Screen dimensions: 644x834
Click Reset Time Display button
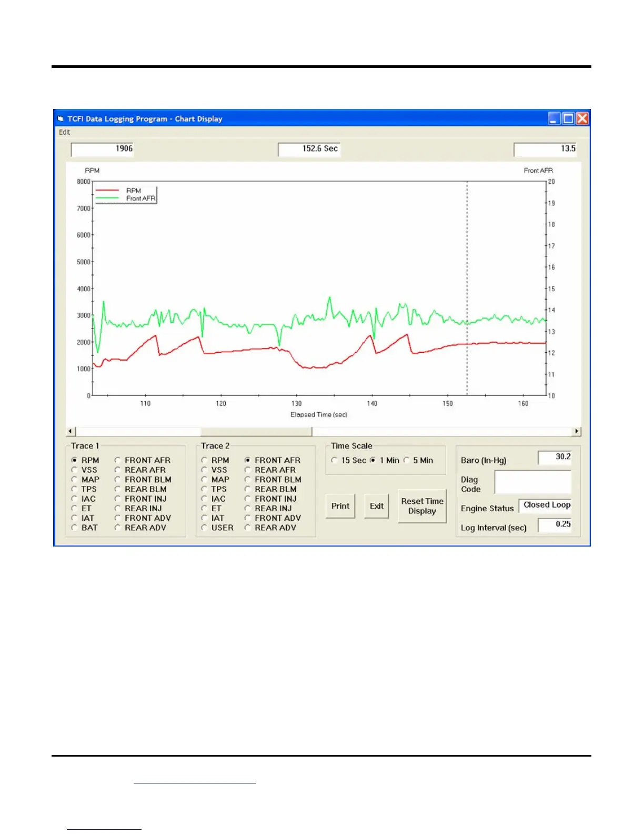coord(422,506)
